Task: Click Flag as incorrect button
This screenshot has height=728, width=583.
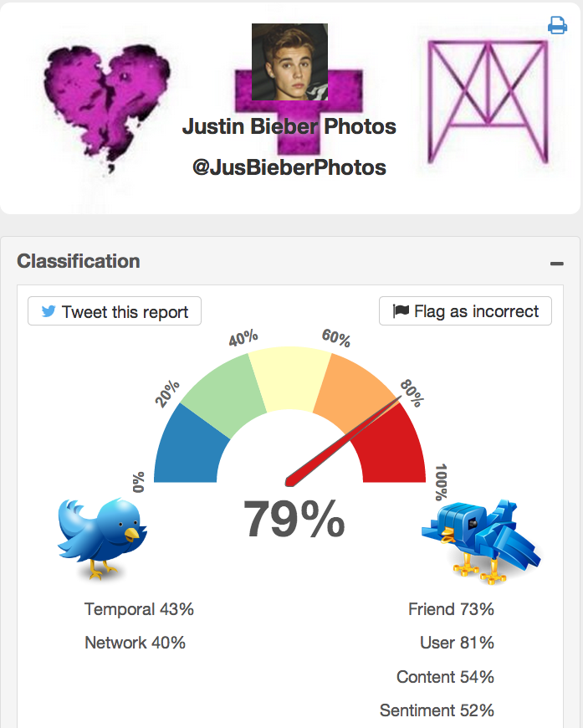Action: (465, 311)
